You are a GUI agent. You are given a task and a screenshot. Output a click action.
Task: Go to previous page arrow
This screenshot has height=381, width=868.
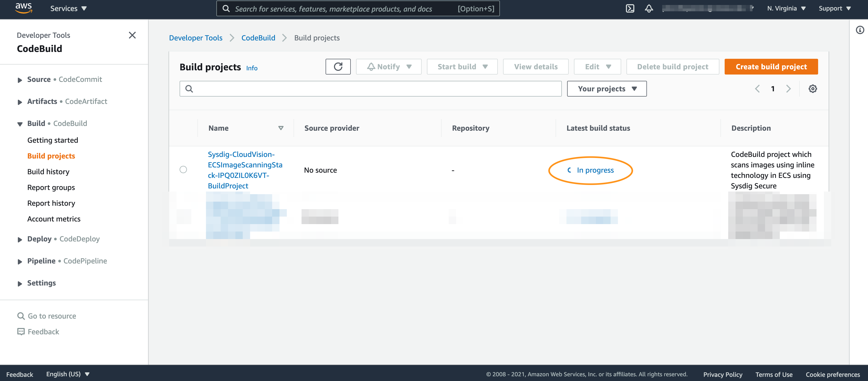click(757, 89)
